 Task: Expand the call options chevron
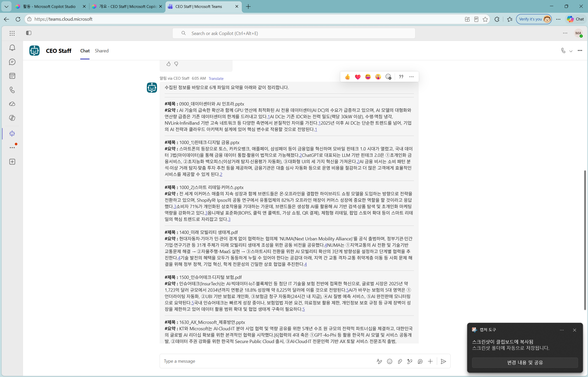[571, 51]
